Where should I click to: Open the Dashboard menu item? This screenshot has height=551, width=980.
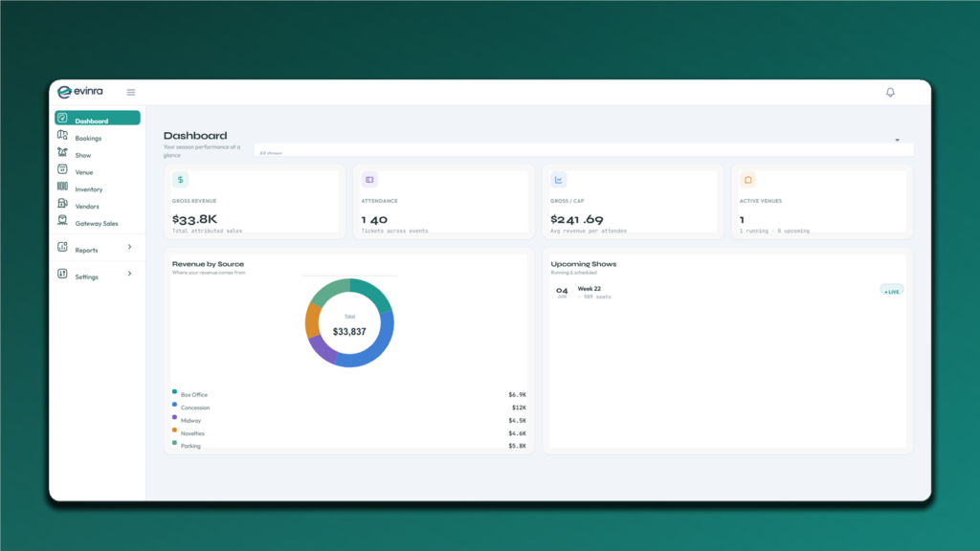pyautogui.click(x=98, y=118)
